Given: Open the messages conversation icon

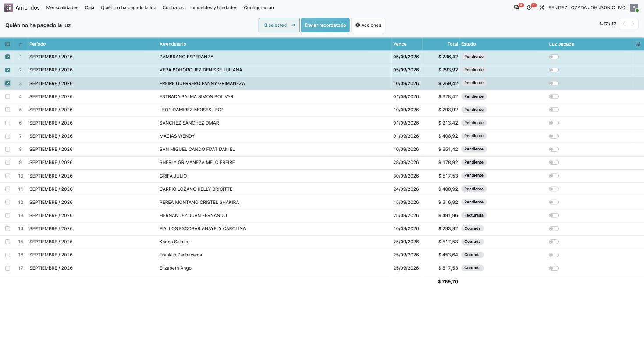Looking at the screenshot, I should tap(517, 7).
